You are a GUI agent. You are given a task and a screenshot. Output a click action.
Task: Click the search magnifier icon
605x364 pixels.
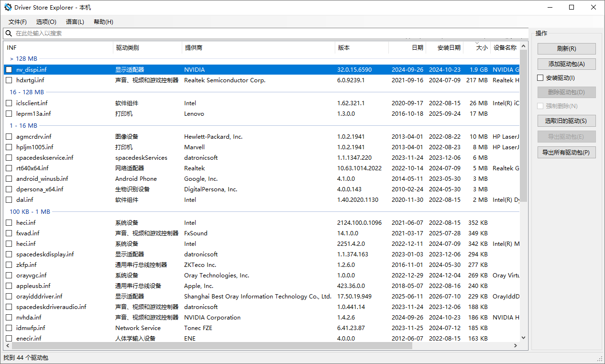click(x=9, y=33)
